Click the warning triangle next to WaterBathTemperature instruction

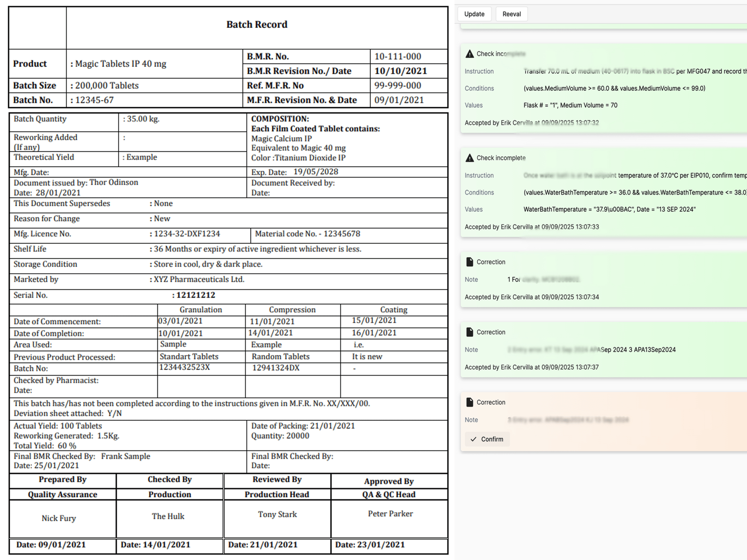click(469, 158)
